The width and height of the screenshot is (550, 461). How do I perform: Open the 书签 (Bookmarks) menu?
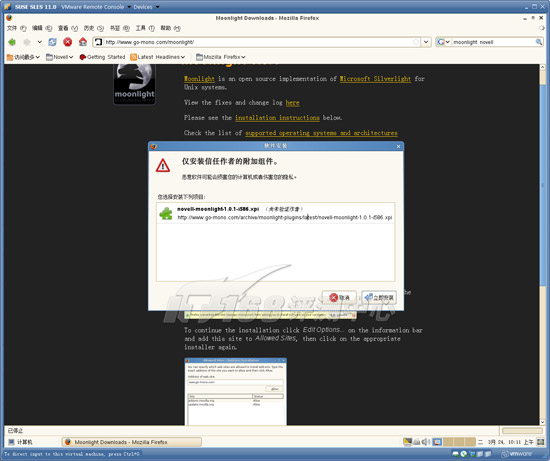tap(120, 28)
